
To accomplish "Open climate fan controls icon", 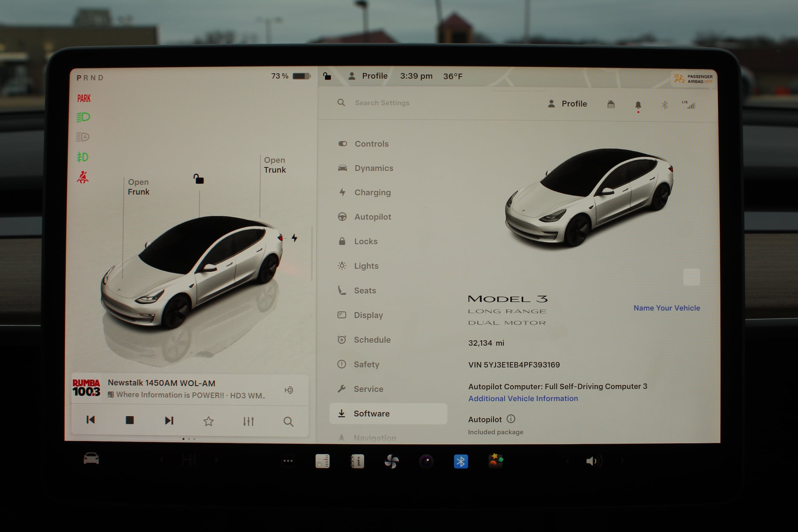I will coord(391,461).
